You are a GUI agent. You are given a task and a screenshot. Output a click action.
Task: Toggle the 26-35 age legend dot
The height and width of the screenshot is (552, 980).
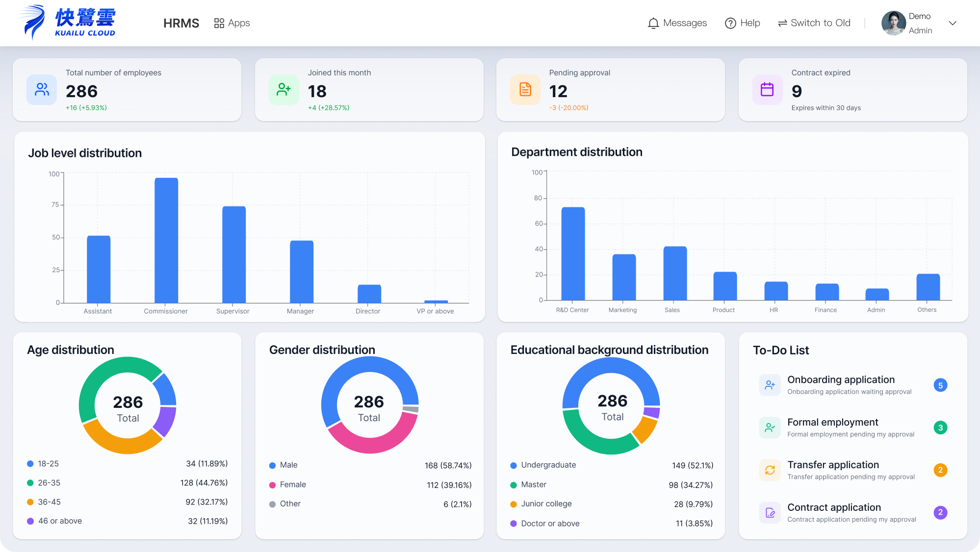click(30, 483)
